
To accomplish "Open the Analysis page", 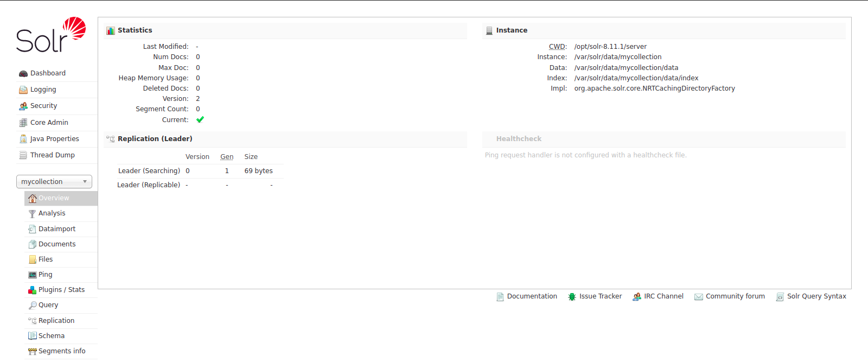I will (x=52, y=213).
